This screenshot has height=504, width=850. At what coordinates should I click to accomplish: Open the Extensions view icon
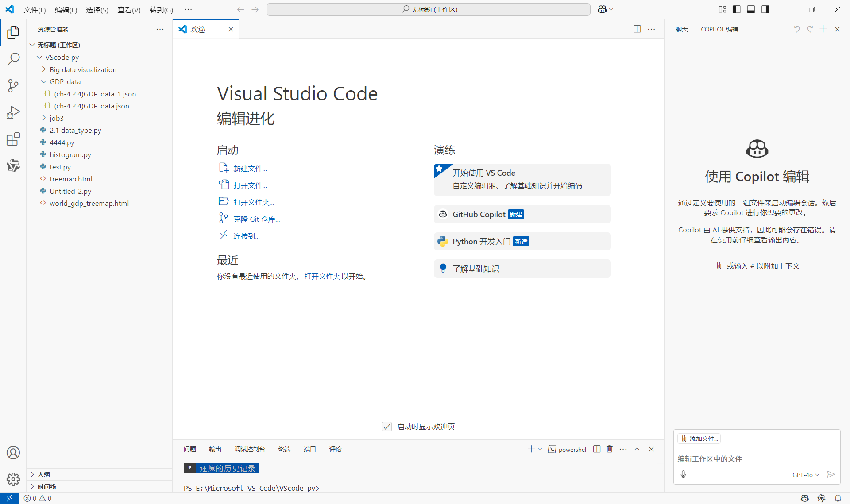[x=13, y=139]
